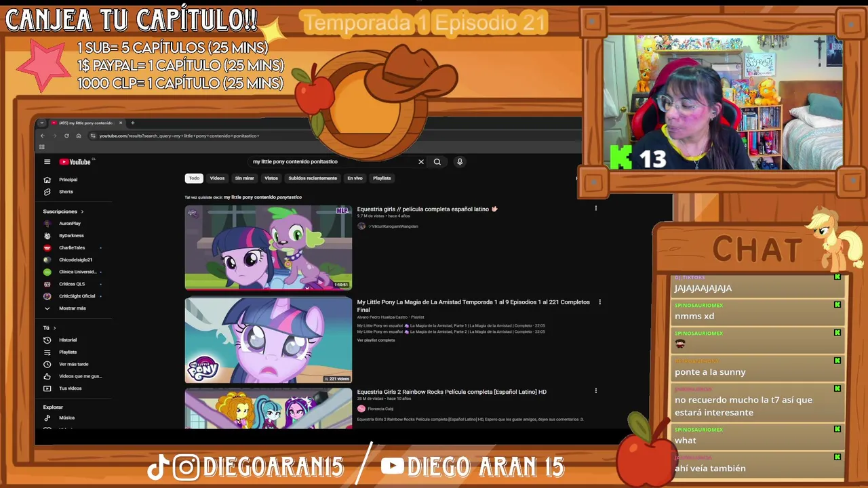Open options for La Magia de La Amistad
Screen dimensions: 868x488
tap(599, 302)
